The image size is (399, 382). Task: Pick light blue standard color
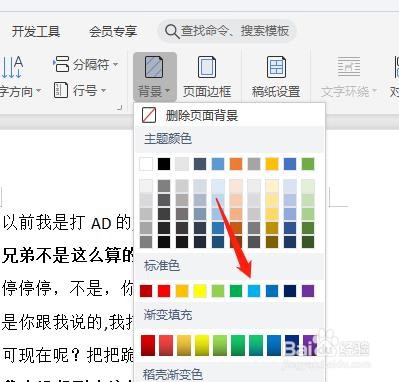tap(254, 291)
